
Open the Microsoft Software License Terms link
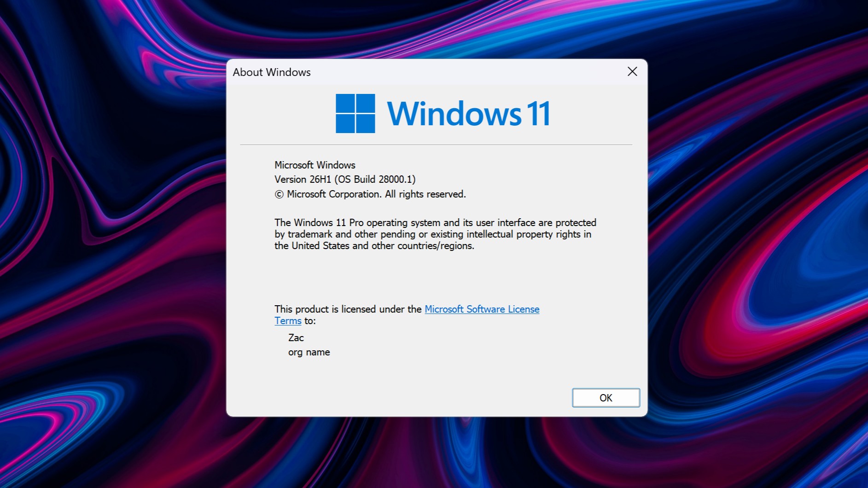482,309
